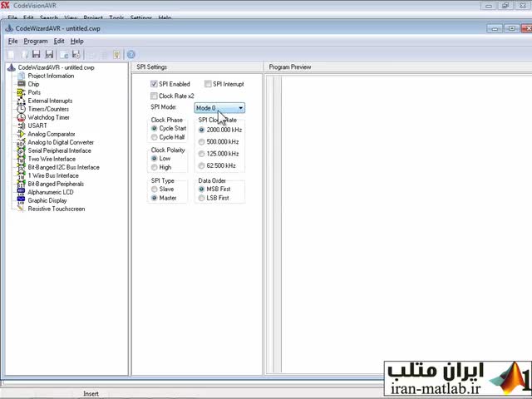Select 62.500 kHz SPI clock rate

[x=201, y=165]
